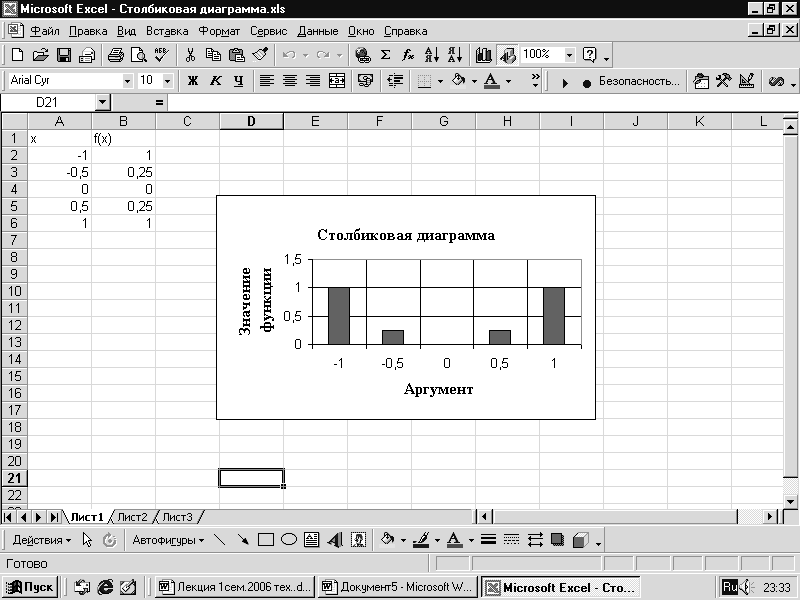Launch the Chart Wizard icon

[x=483, y=55]
